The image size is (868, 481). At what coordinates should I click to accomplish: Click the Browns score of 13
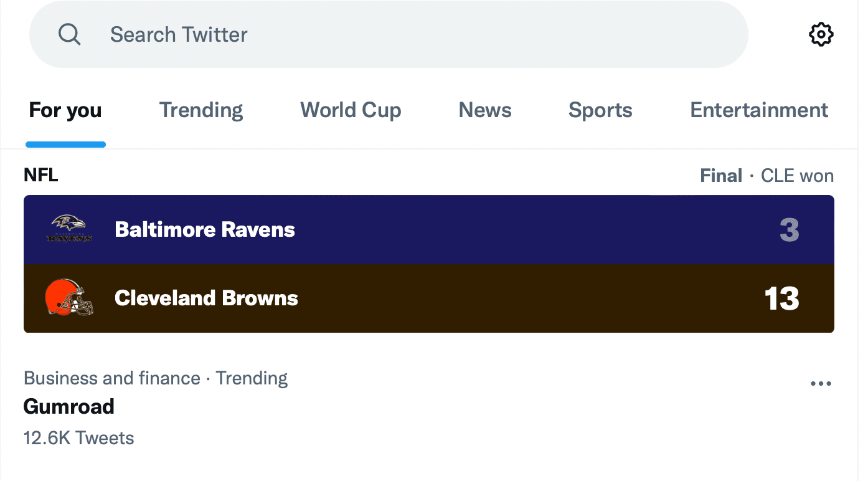[781, 298]
